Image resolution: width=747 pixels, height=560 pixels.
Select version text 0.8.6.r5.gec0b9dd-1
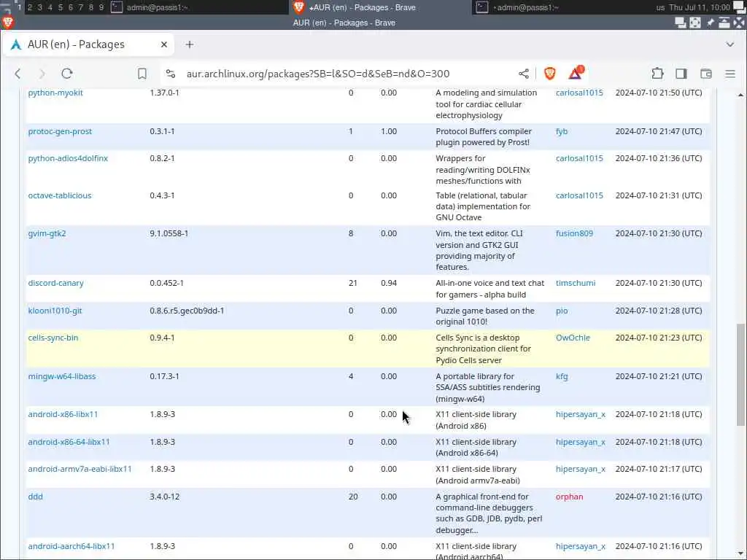tap(187, 311)
